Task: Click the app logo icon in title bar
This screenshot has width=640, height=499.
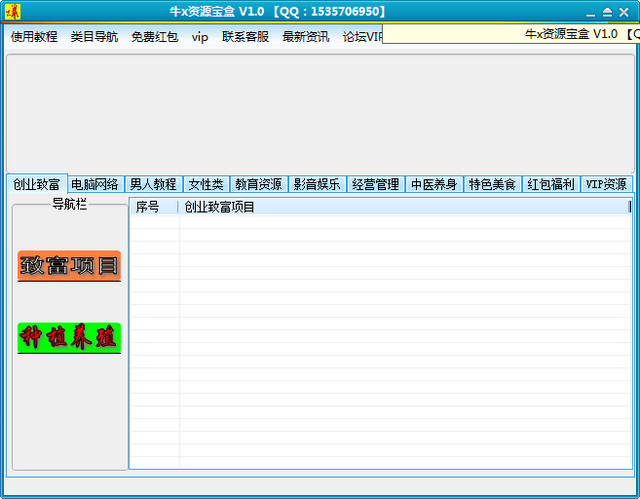Action: [13, 11]
